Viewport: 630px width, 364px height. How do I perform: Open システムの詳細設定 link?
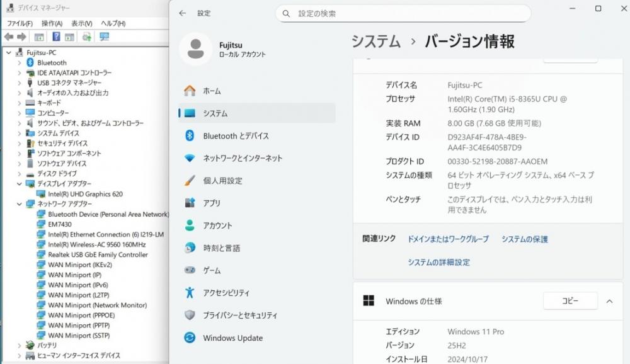point(438,263)
